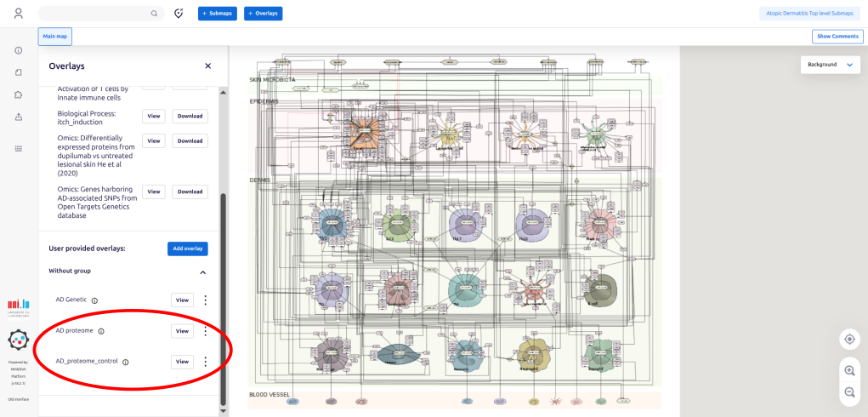Open the user profile icon
Viewport: 868px width, 417px height.
click(19, 14)
